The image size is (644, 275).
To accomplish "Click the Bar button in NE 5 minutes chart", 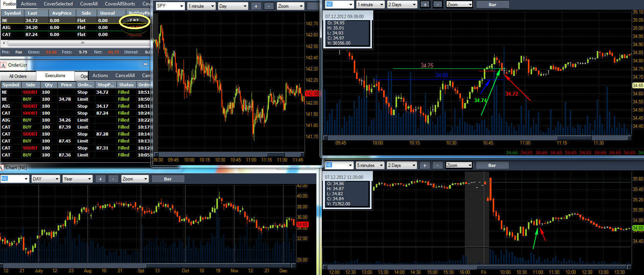I will (492, 165).
